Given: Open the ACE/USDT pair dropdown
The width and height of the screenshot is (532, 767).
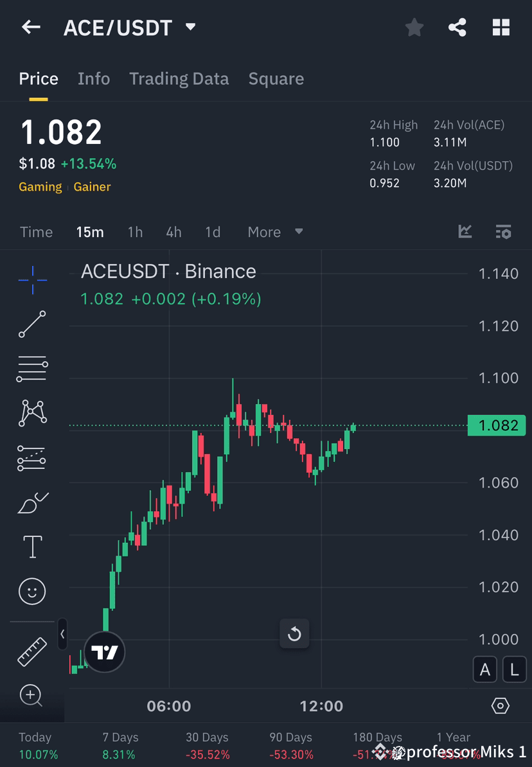Looking at the screenshot, I should click(190, 27).
